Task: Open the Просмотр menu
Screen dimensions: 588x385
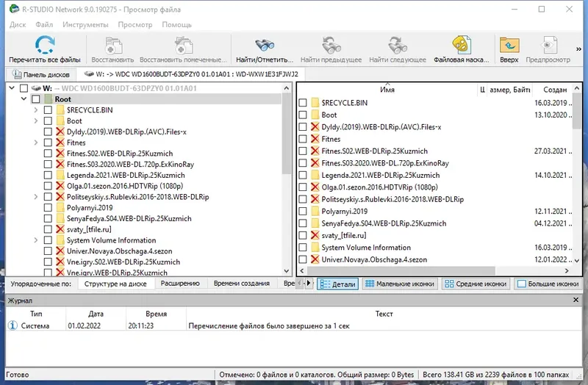Action: point(135,25)
